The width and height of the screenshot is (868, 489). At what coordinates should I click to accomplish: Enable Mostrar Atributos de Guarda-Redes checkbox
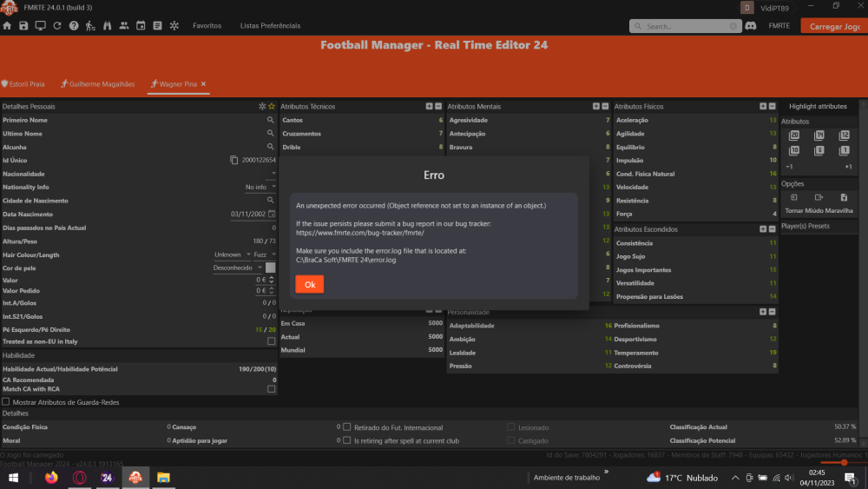pos(5,401)
